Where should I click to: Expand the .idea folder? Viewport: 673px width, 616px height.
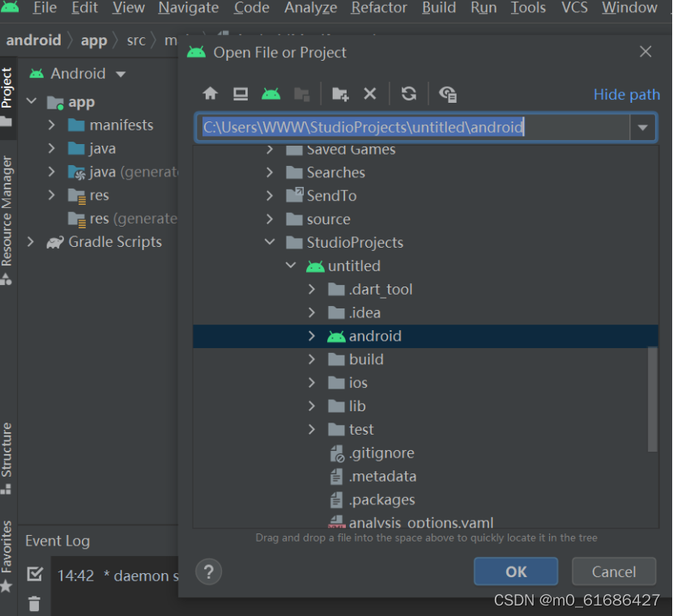pyautogui.click(x=312, y=312)
